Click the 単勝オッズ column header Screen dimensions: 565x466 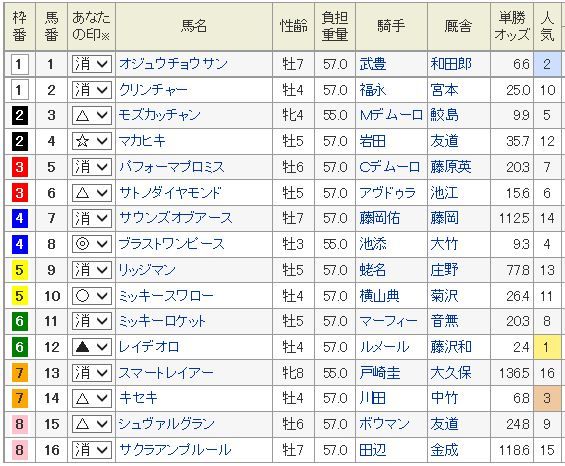point(512,26)
